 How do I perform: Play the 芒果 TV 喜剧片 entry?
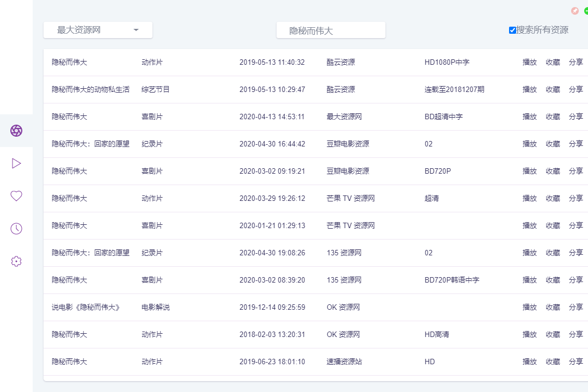click(530, 225)
